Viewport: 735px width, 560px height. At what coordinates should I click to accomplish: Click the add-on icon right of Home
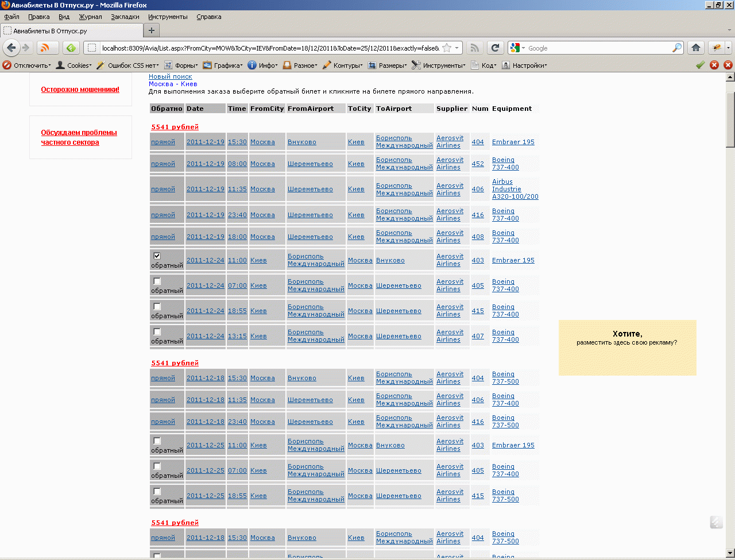point(717,48)
